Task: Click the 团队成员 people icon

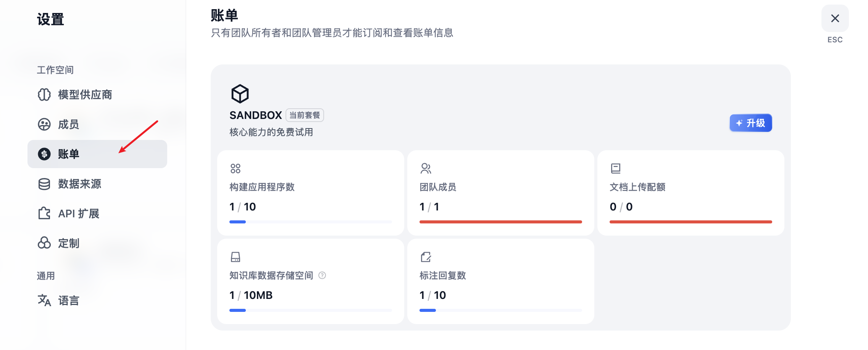Action: tap(426, 168)
